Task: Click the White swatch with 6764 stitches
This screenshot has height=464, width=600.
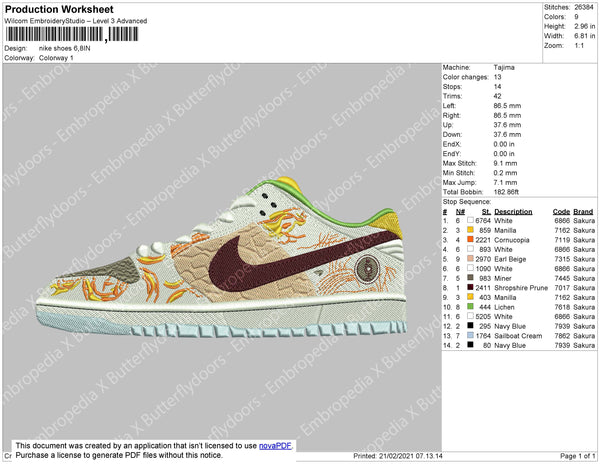Action: pyautogui.click(x=470, y=220)
